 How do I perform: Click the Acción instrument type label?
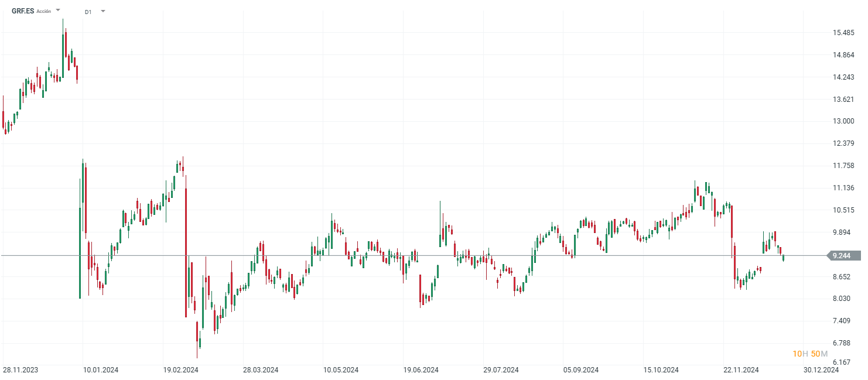coord(44,11)
